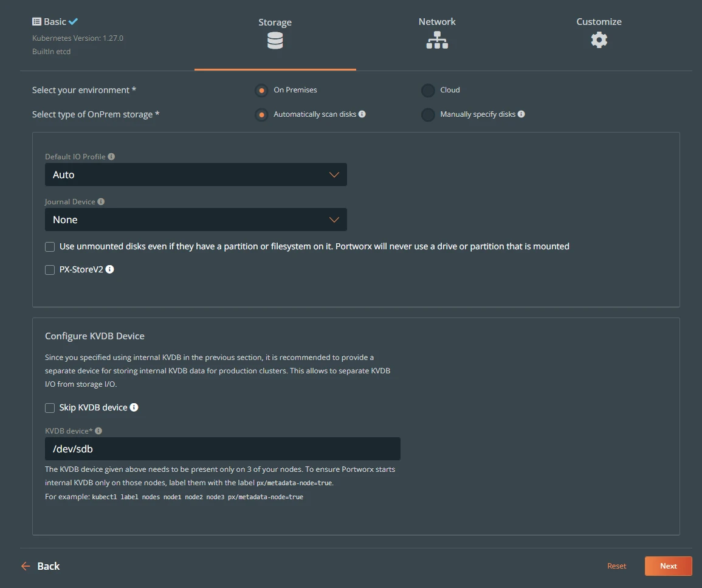702x588 pixels.
Task: Open Default IO Profile Auto dropdown
Action: 196,175
